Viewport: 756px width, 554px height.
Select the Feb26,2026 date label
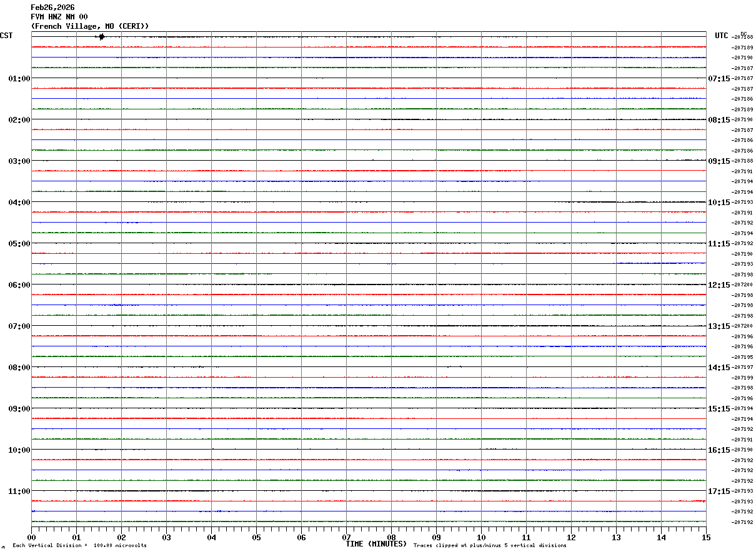52,8
